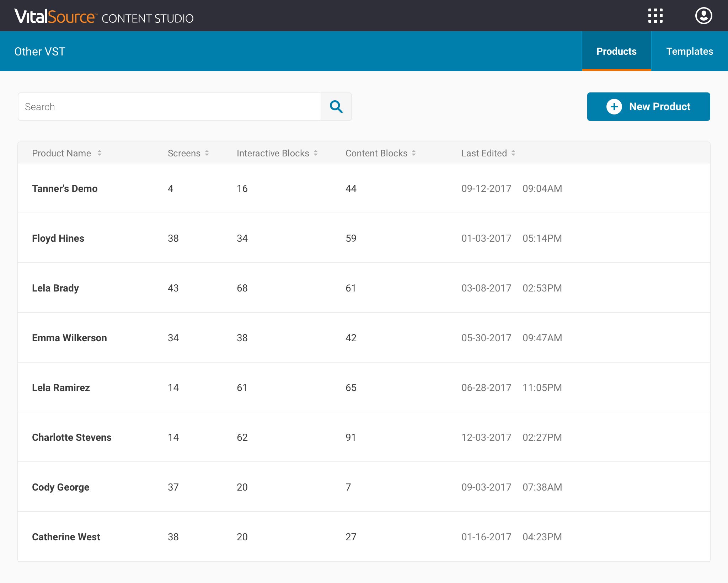The width and height of the screenshot is (728, 583).
Task: Sort by Interactive Blocks arrows
Action: pyautogui.click(x=316, y=153)
